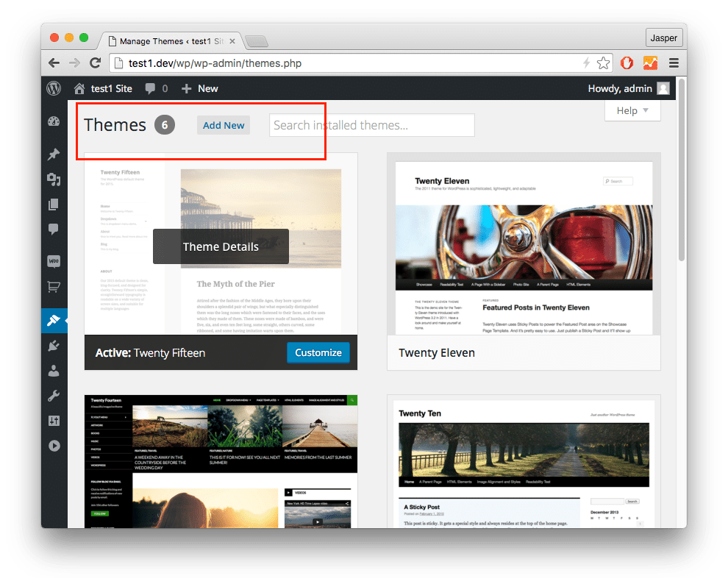Click the Customize button for Twenty Fifteen

318,352
